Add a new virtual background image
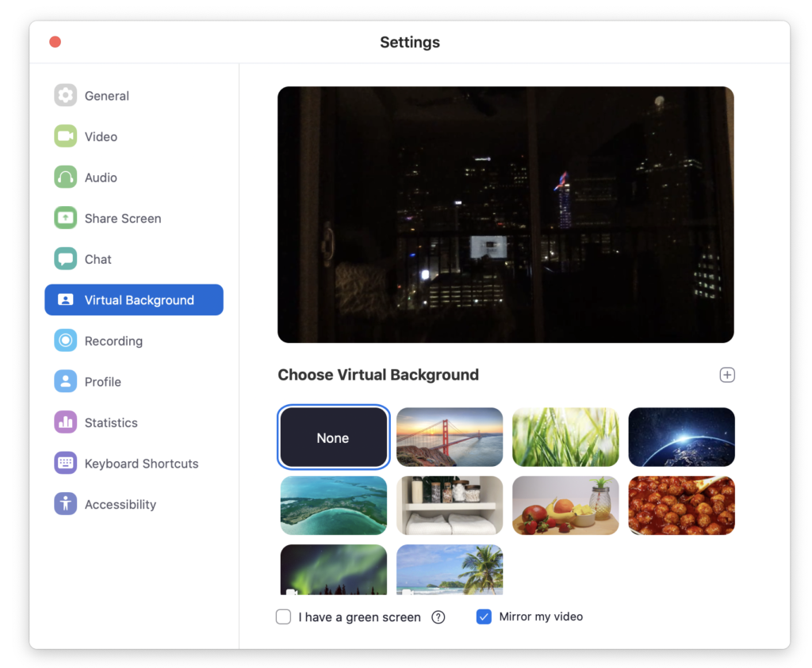This screenshot has width=812, height=668. point(727,375)
